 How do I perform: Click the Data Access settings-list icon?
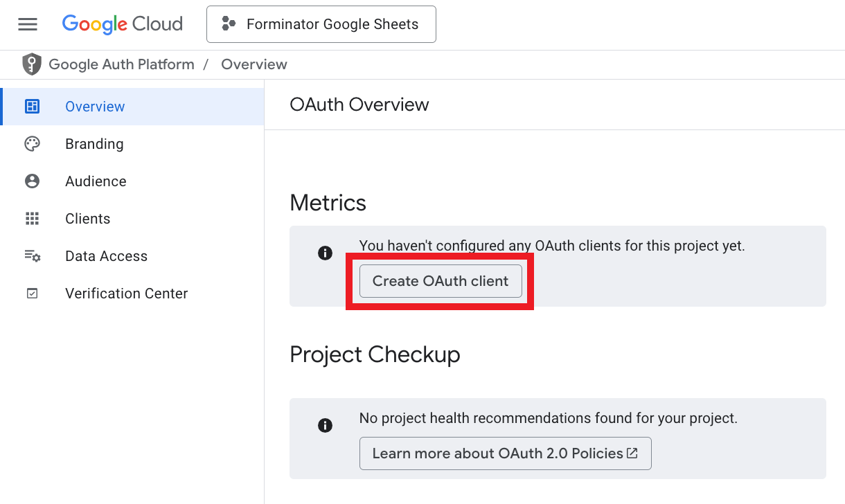33,256
